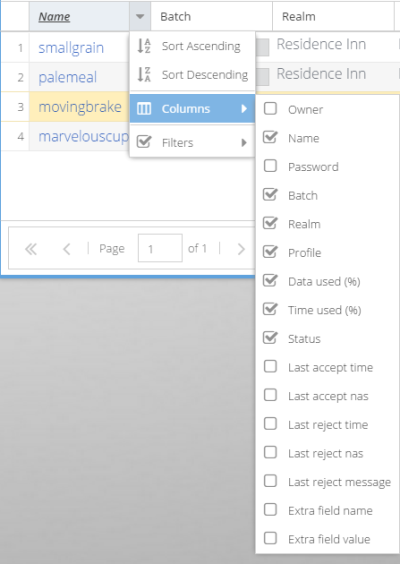This screenshot has height=564, width=400.
Task: Expand the Columns submenu arrow
Action: coord(244,109)
